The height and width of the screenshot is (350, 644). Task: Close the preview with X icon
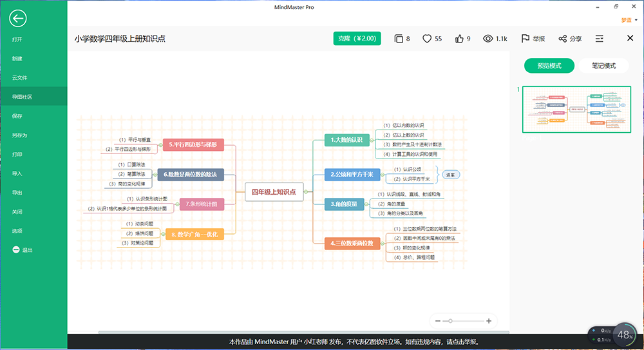point(630,38)
